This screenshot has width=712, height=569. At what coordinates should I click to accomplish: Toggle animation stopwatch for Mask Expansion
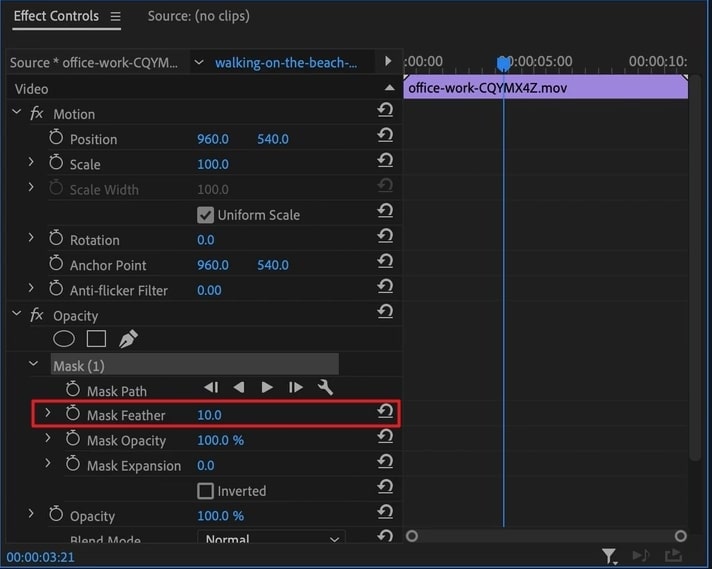tap(73, 464)
